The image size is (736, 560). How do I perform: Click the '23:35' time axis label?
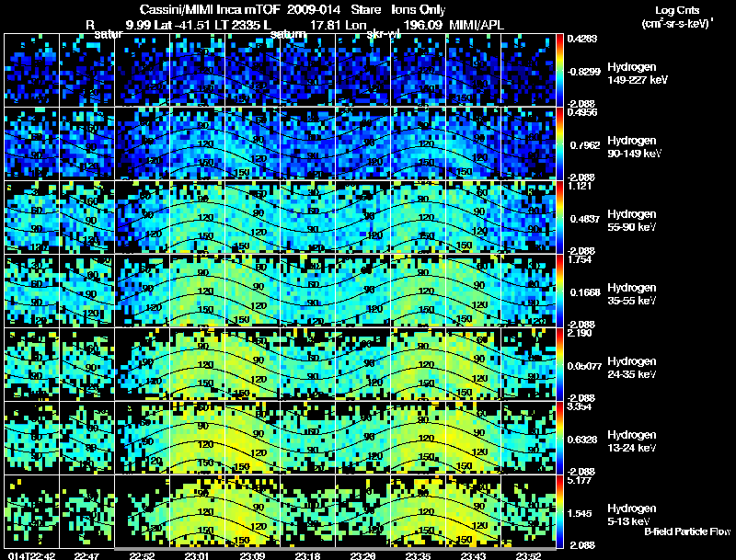(419, 555)
